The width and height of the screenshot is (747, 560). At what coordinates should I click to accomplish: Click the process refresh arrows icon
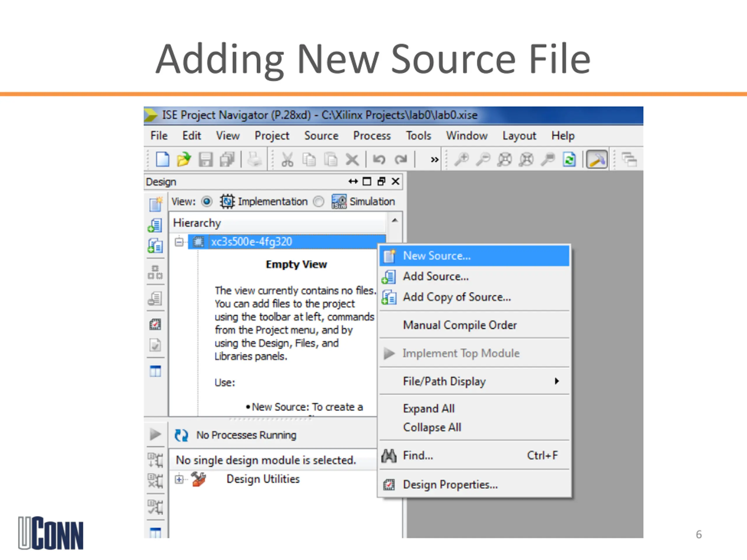tap(181, 435)
